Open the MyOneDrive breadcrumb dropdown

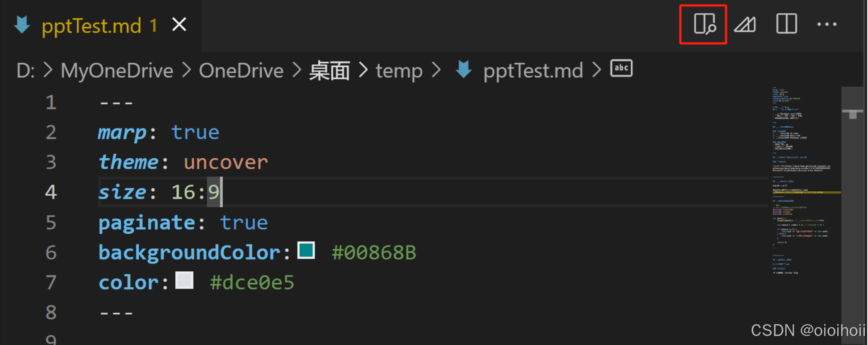[117, 71]
